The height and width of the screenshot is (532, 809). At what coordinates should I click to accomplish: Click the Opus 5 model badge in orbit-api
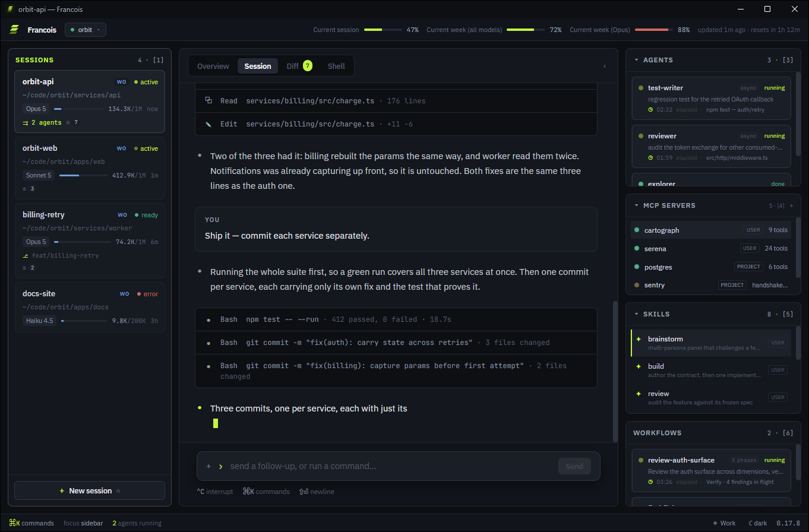point(36,109)
